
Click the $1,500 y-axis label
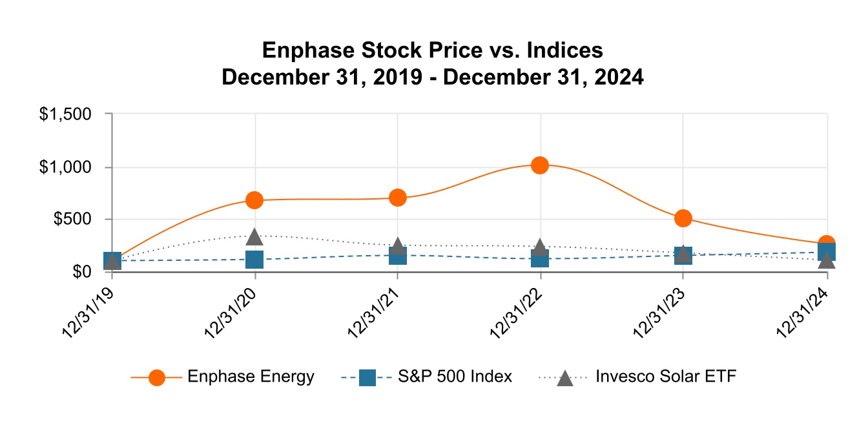pyautogui.click(x=67, y=114)
